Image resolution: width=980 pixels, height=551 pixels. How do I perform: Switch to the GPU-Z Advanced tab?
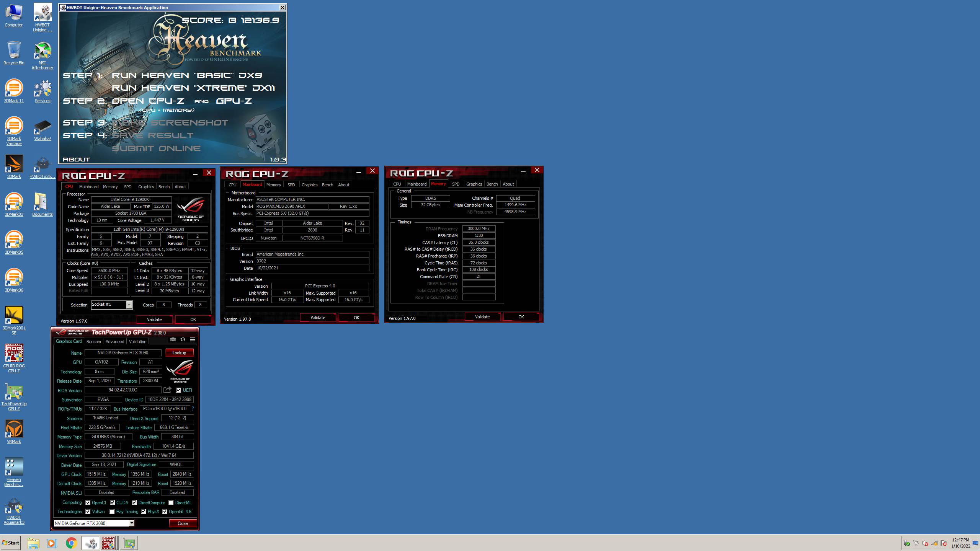tap(115, 342)
